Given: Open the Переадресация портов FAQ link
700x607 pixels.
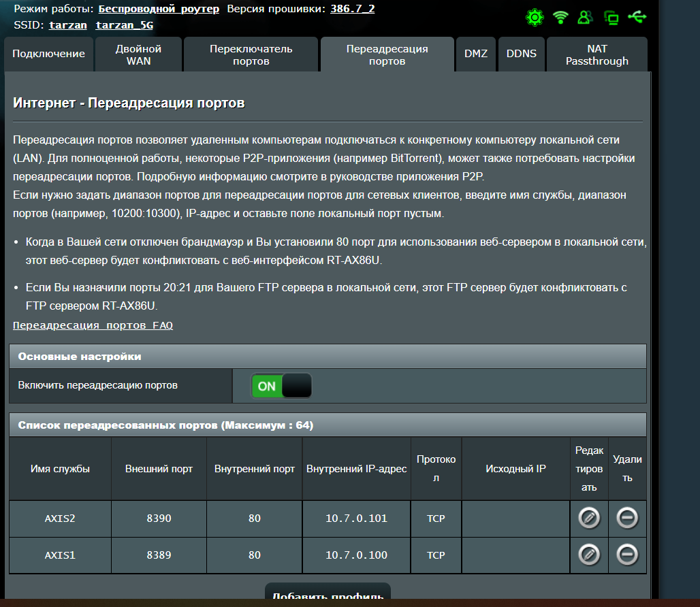Looking at the screenshot, I should click(x=93, y=325).
